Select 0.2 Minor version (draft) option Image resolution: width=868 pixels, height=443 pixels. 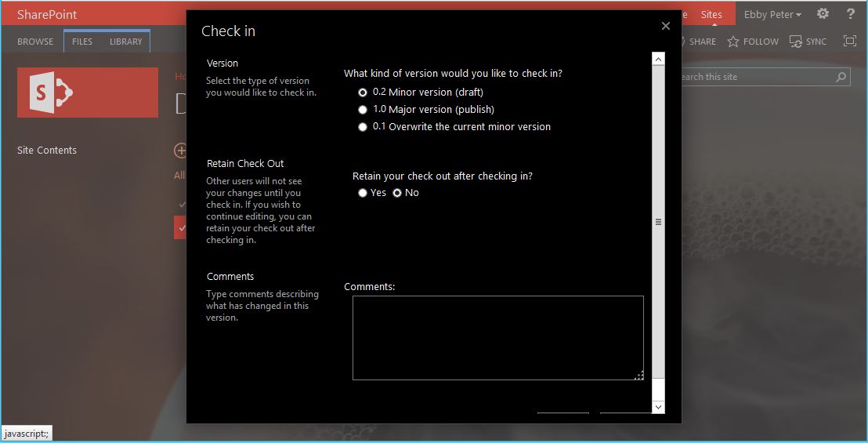coord(363,93)
